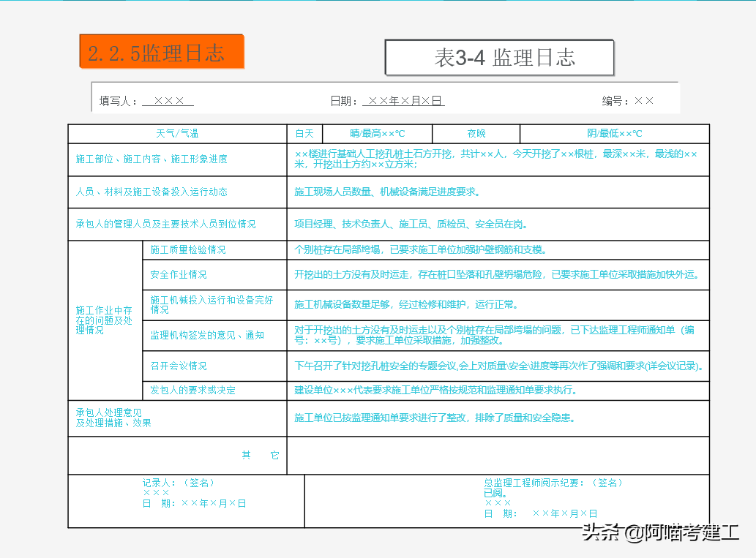This screenshot has height=558, width=756.
Task: Click the 阴/最低××℃ night weather cell
Action: click(x=615, y=134)
